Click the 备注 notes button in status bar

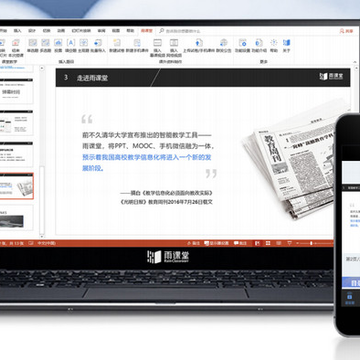(x=194, y=243)
